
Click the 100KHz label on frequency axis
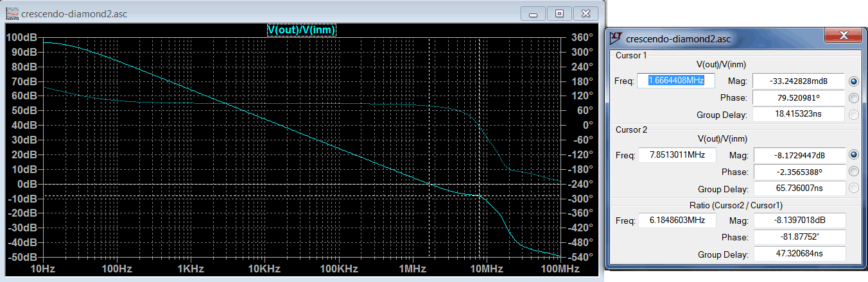point(339,269)
